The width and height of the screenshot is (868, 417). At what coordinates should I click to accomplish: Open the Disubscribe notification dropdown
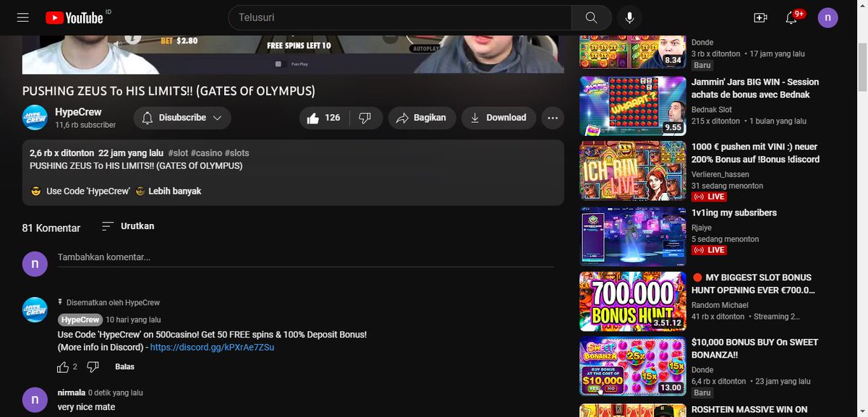point(182,118)
